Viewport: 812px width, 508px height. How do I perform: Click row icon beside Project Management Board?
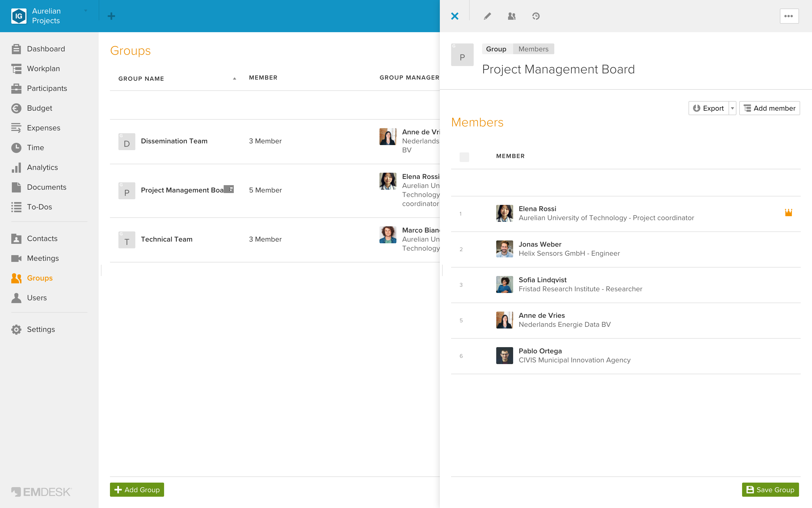click(x=229, y=189)
